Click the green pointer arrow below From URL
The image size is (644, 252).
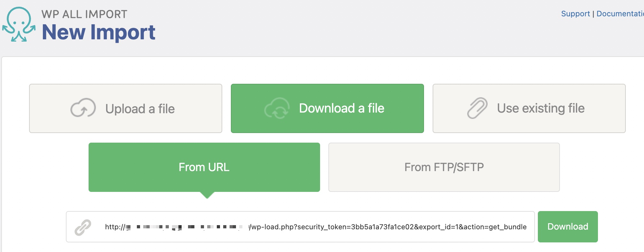pos(207,195)
